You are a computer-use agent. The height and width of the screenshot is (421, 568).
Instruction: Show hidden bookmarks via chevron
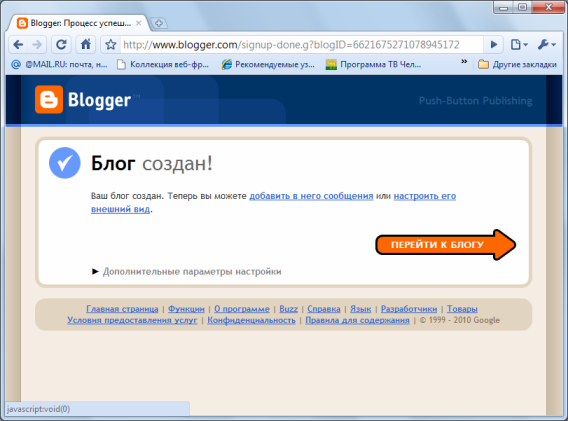(x=464, y=62)
